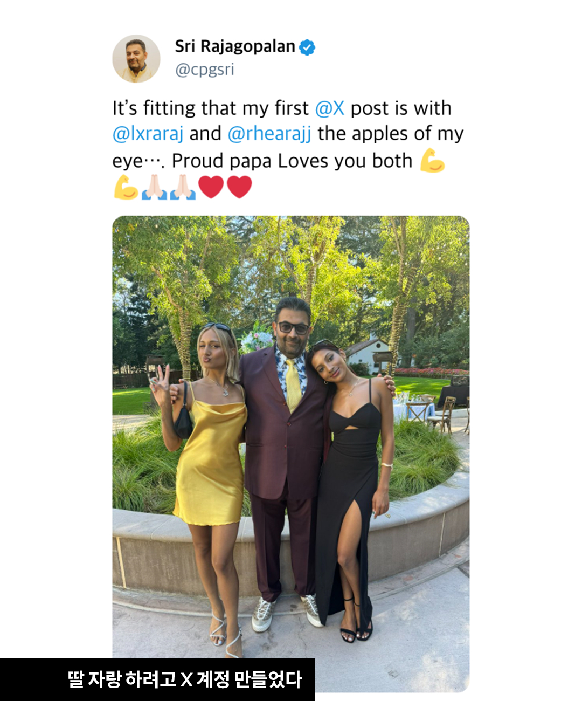Open the Sri Rajagopalan display name
Screen dimensions: 582x728
[x=235, y=47]
